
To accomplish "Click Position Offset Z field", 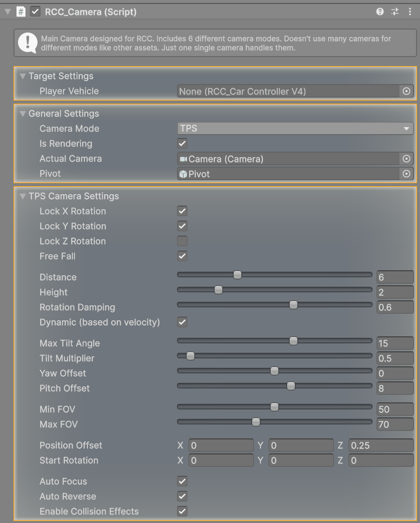I will click(x=381, y=445).
